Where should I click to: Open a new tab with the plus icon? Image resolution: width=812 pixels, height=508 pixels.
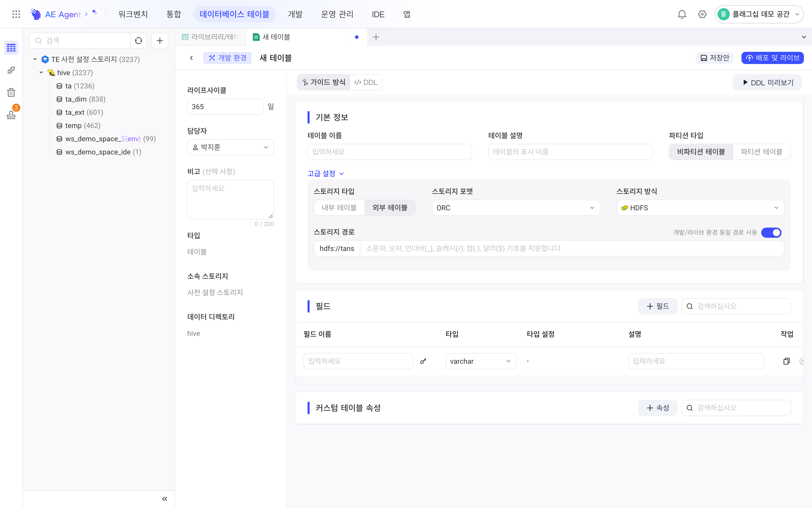coord(376,37)
